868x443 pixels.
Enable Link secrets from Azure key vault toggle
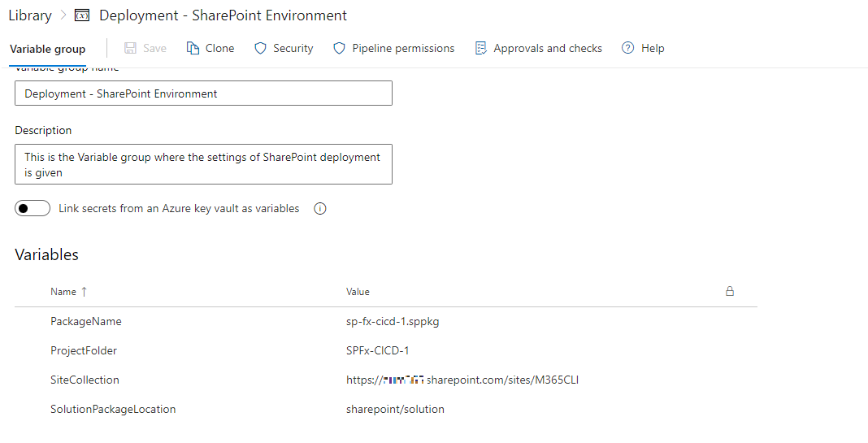33,209
